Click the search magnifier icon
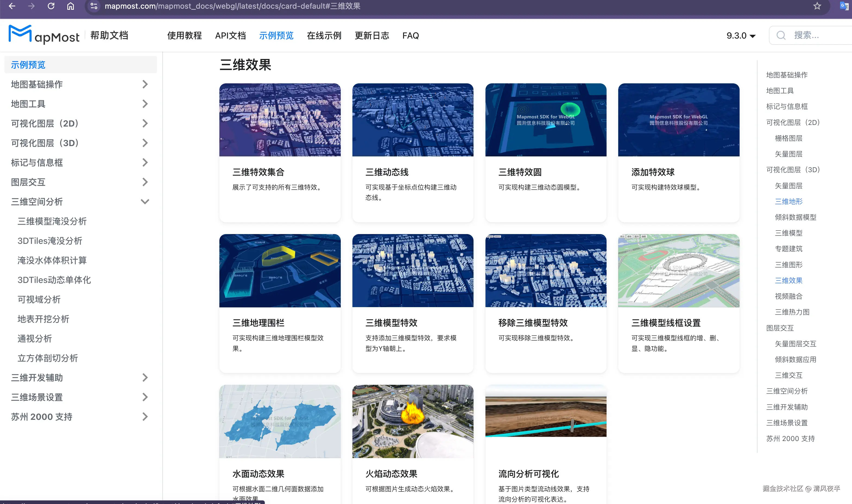 pyautogui.click(x=781, y=35)
